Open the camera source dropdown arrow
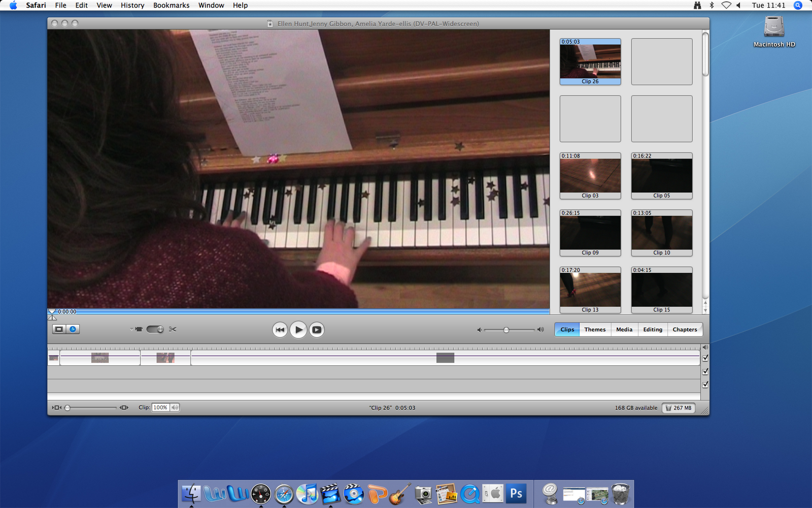The width and height of the screenshot is (812, 508). click(131, 329)
